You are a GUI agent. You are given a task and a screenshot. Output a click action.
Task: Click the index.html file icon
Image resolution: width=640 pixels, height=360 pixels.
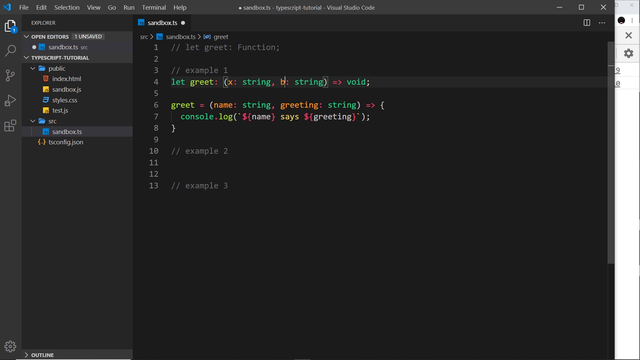(x=46, y=79)
